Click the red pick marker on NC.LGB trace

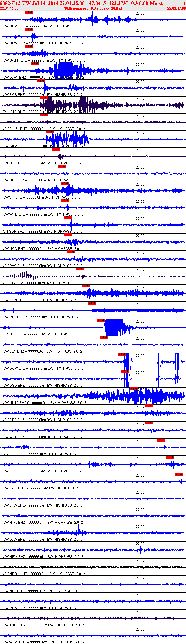161,440
